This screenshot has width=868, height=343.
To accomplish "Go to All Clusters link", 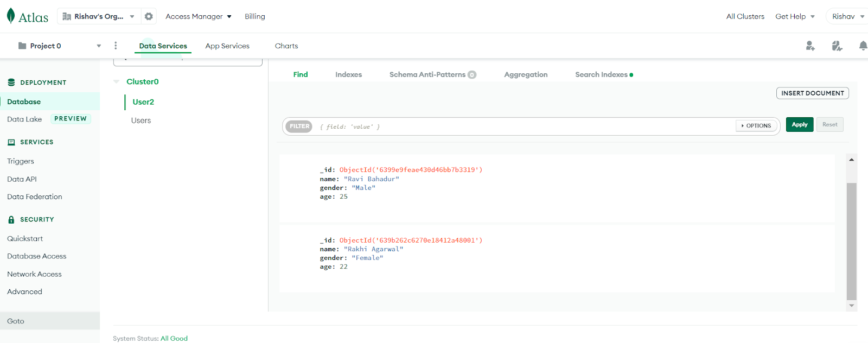I will (x=745, y=16).
